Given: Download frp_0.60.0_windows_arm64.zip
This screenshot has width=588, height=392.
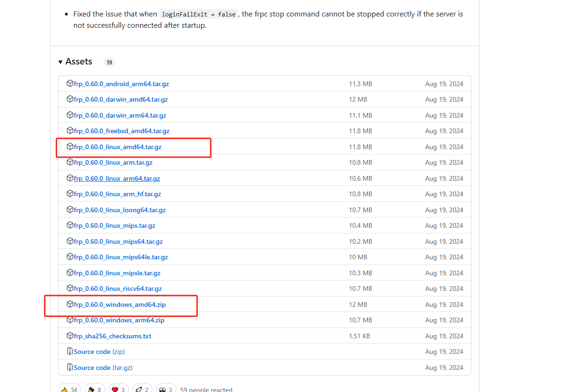Looking at the screenshot, I should click(119, 320).
